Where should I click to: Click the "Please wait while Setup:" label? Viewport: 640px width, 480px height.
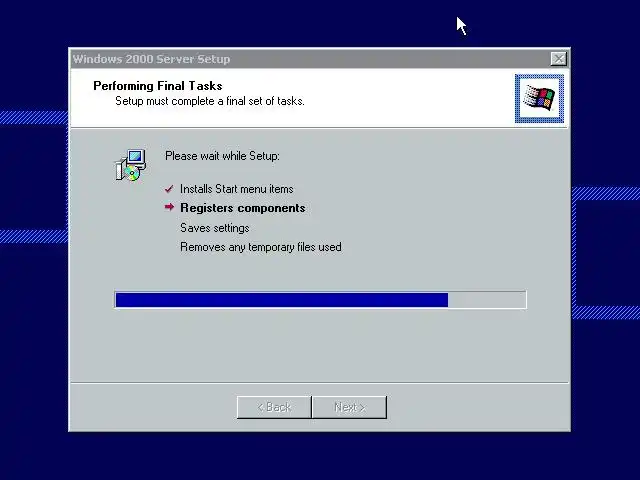pyautogui.click(x=222, y=156)
